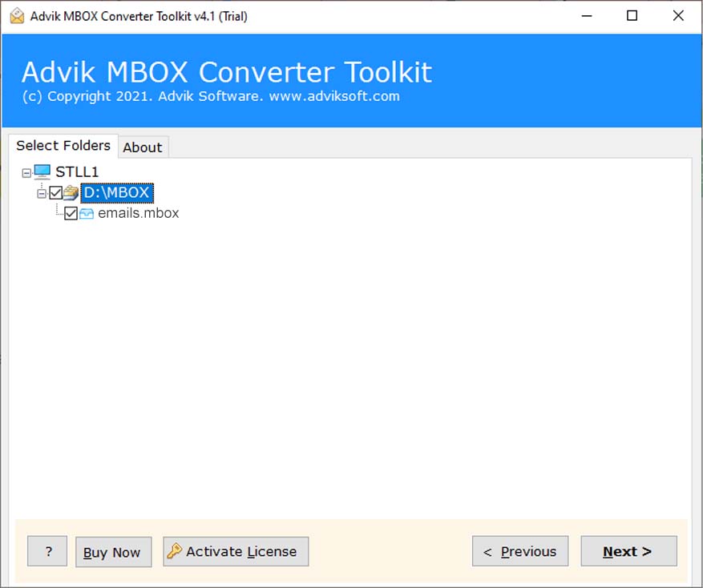
Task: Uncheck the emails.mbox checkbox
Action: point(71,213)
